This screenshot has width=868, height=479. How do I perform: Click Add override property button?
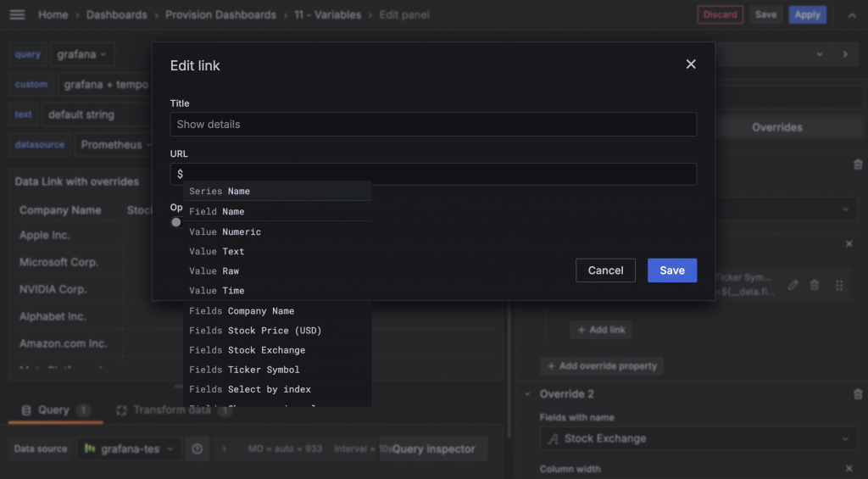(x=602, y=366)
